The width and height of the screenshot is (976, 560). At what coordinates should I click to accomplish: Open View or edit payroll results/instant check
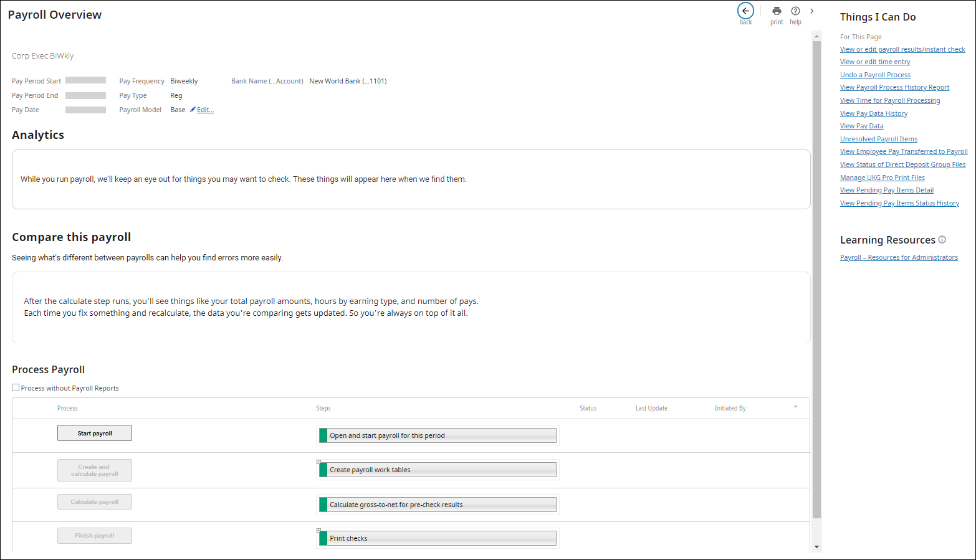pyautogui.click(x=902, y=49)
